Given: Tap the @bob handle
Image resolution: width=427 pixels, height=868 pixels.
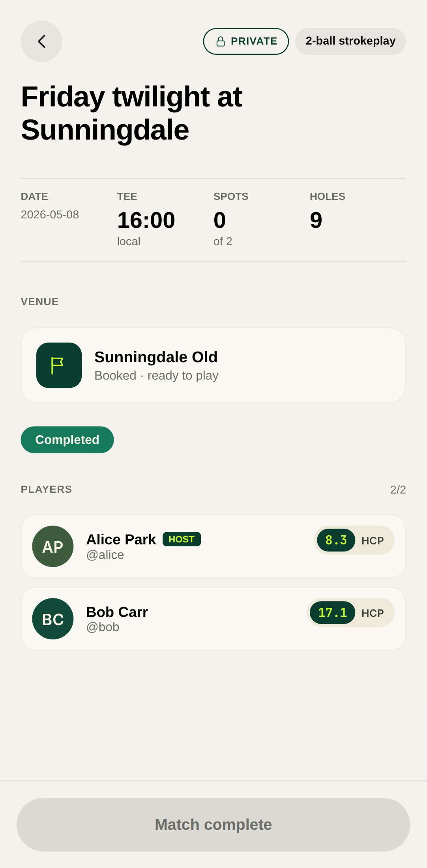Looking at the screenshot, I should (x=103, y=627).
